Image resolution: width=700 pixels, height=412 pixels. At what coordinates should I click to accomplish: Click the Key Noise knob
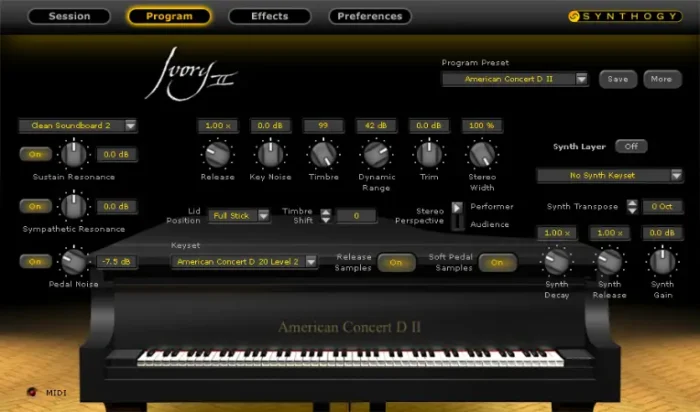(269, 154)
